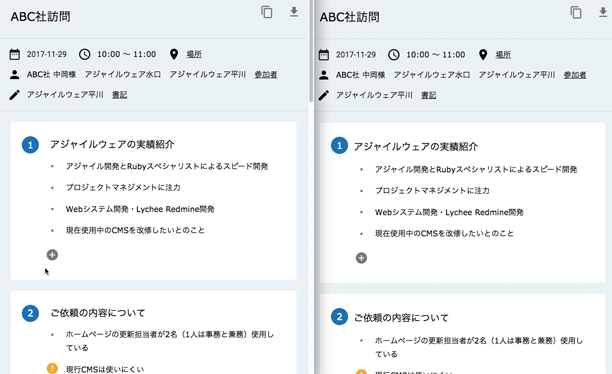Click the download icon in right pane header
Image resolution: width=612 pixels, height=374 pixels.
[603, 12]
